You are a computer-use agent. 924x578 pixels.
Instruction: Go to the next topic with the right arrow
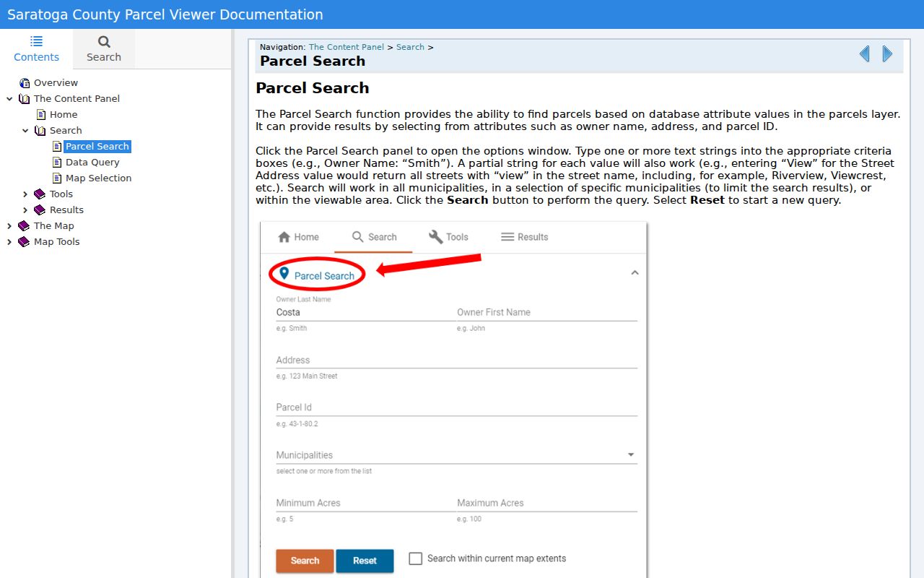click(x=887, y=53)
